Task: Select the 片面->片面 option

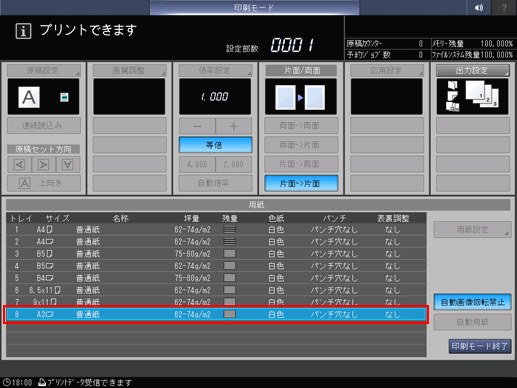Action: point(301,183)
